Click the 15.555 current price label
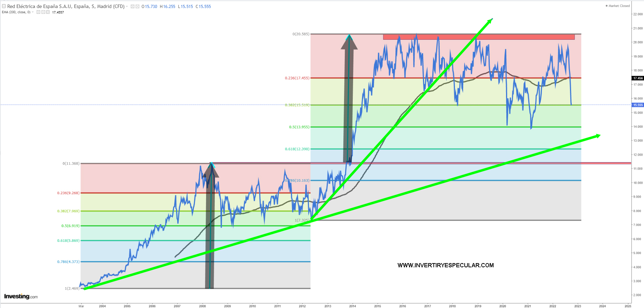Viewport: 644px width, 308px height. [638, 105]
